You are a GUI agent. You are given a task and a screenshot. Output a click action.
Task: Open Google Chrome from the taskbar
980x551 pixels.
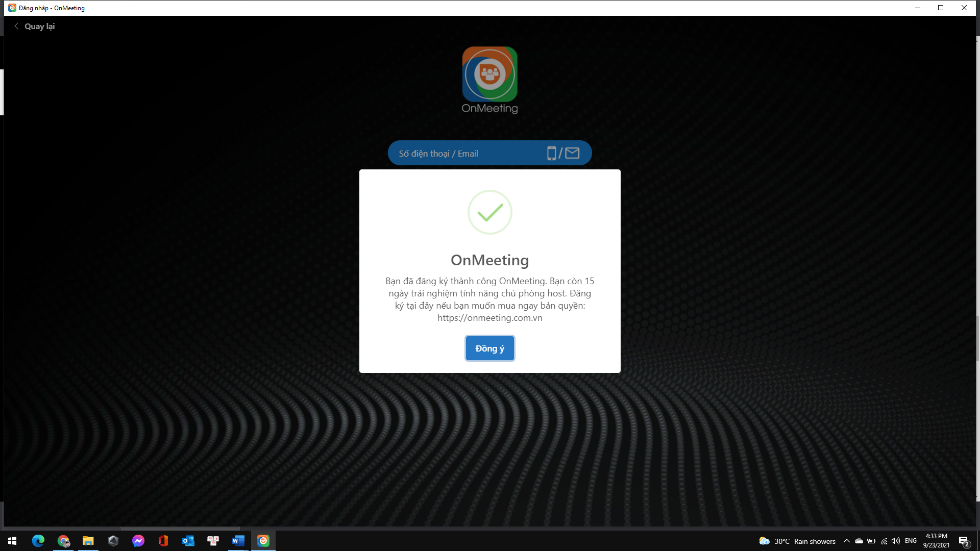point(63,541)
